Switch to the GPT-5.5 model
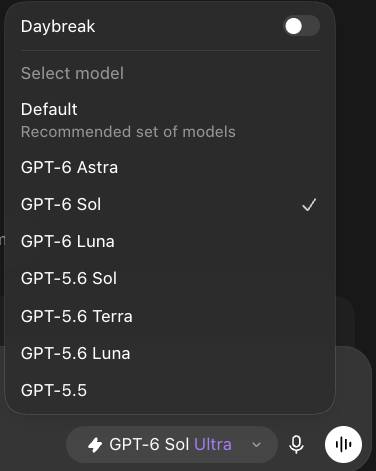Image resolution: width=376 pixels, height=471 pixels. pyautogui.click(x=170, y=390)
